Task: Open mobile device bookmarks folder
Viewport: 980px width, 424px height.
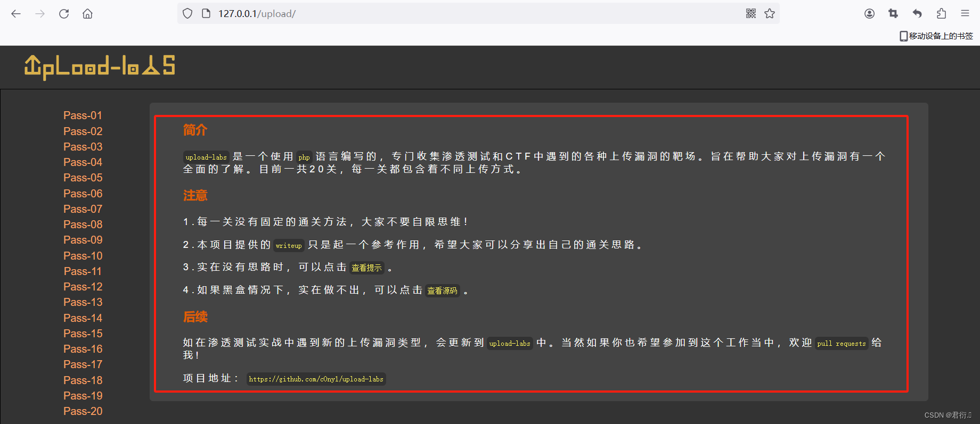Action: (x=936, y=36)
